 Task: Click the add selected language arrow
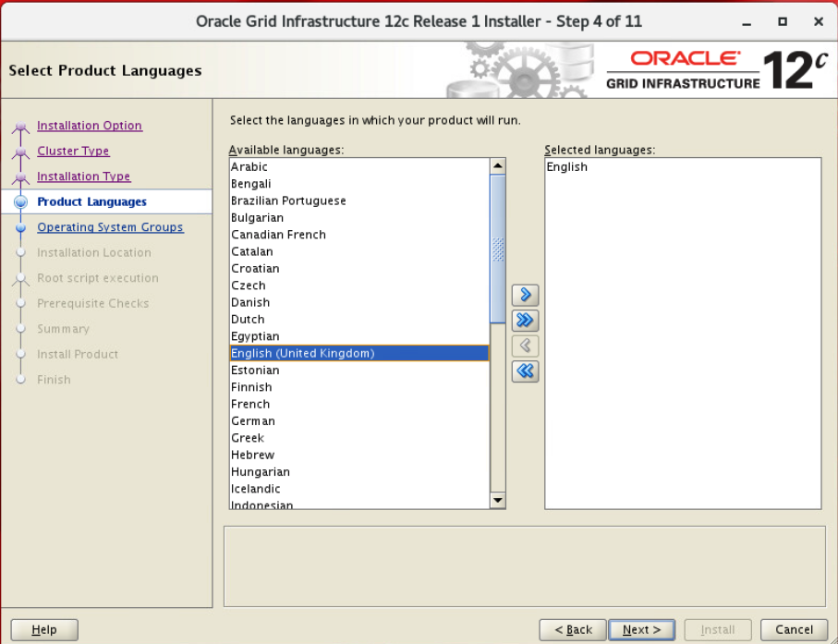[525, 296]
